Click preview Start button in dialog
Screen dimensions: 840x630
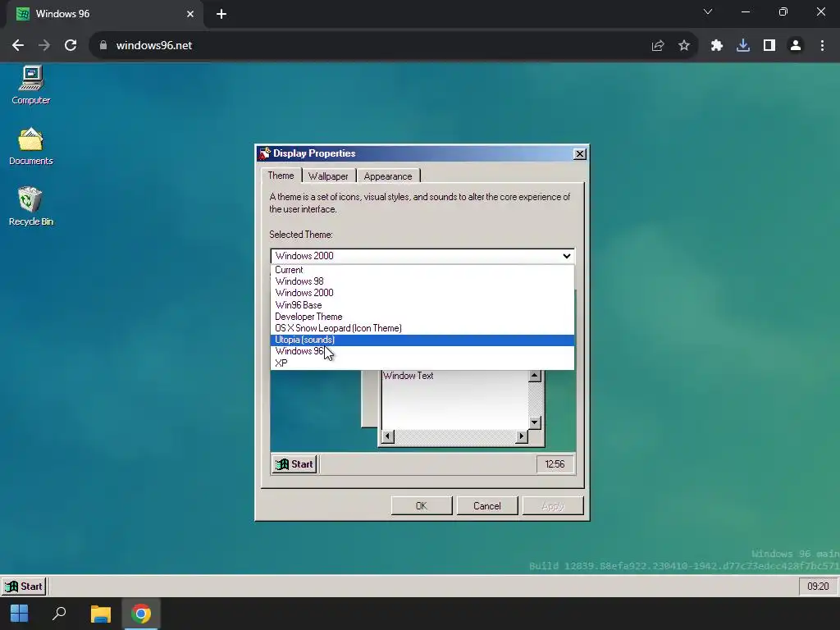(294, 464)
